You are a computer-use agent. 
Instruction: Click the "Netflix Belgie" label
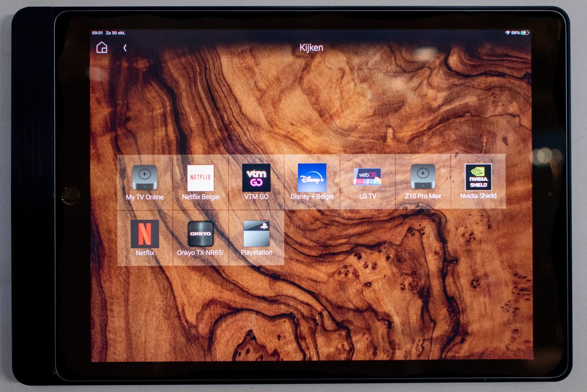[x=201, y=197]
